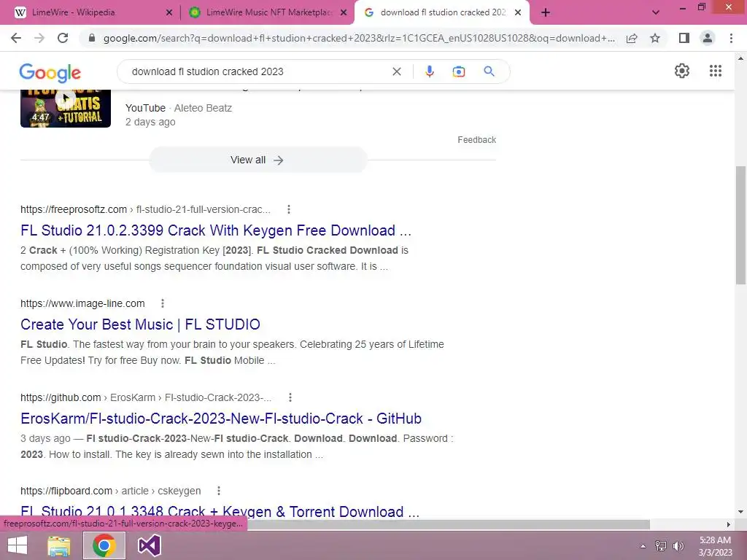Search by image with the camera icon

coord(458,71)
